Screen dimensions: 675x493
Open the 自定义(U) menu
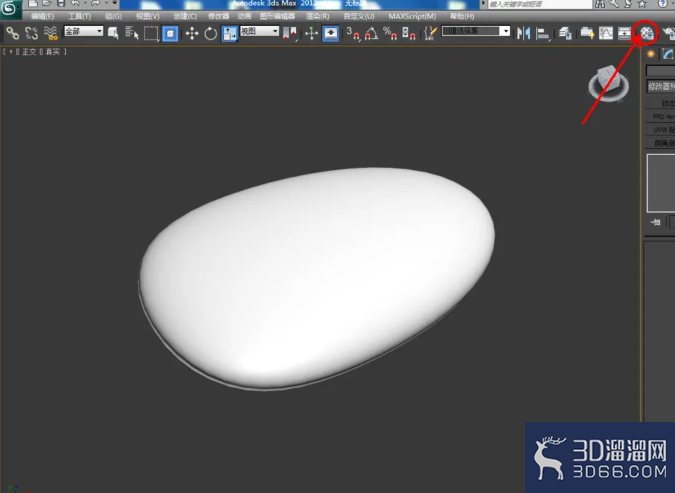pos(359,16)
